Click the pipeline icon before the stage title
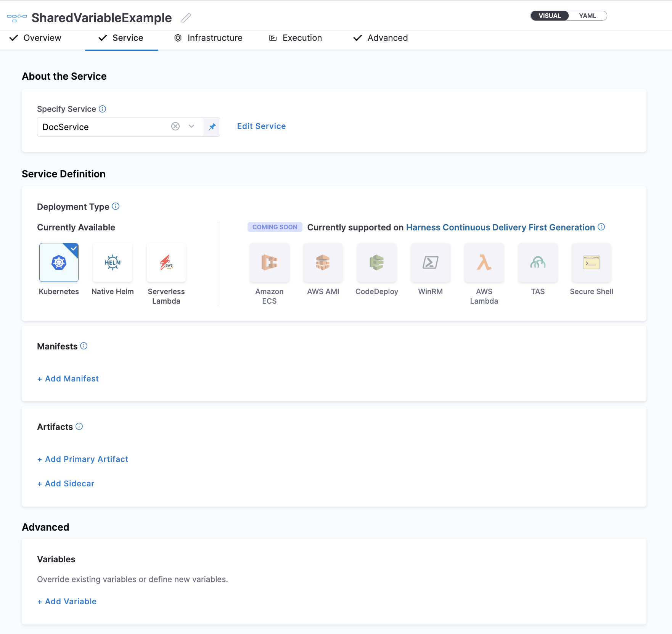 [17, 18]
